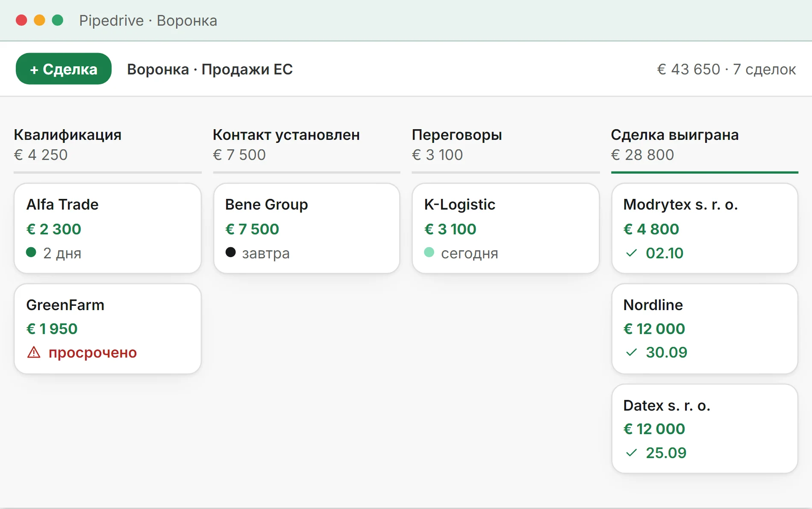Click the 30.09 close date
Screen dimensions: 812x509
point(667,352)
